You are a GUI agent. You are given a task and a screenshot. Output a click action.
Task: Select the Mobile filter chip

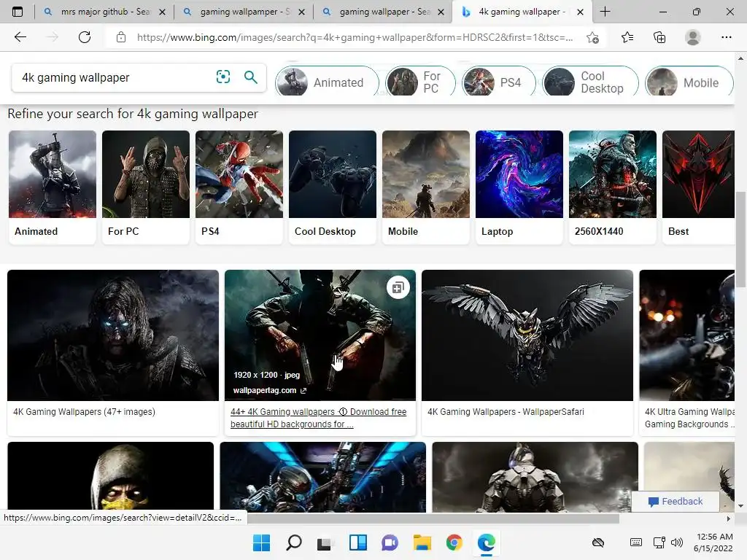pyautogui.click(x=689, y=82)
